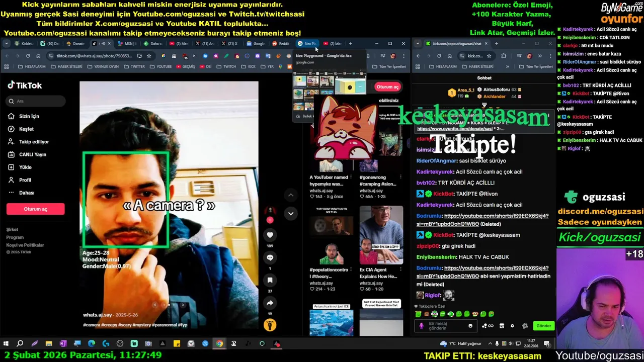Open a new tab in main browser window

tap(351, 44)
